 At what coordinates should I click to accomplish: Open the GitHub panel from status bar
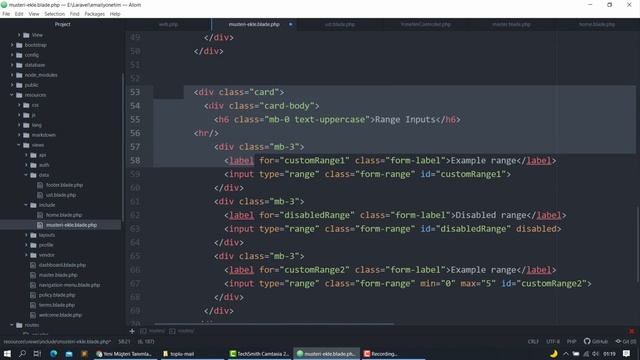[596, 342]
